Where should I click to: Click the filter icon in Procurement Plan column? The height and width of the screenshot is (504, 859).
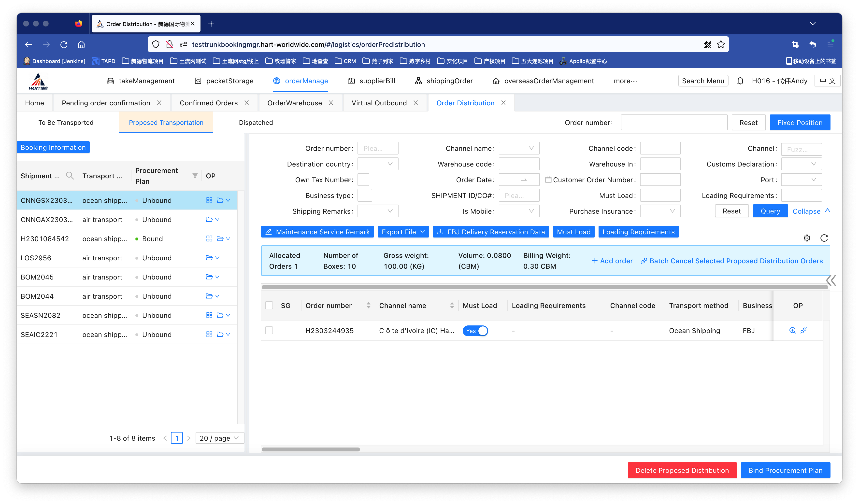point(195,176)
